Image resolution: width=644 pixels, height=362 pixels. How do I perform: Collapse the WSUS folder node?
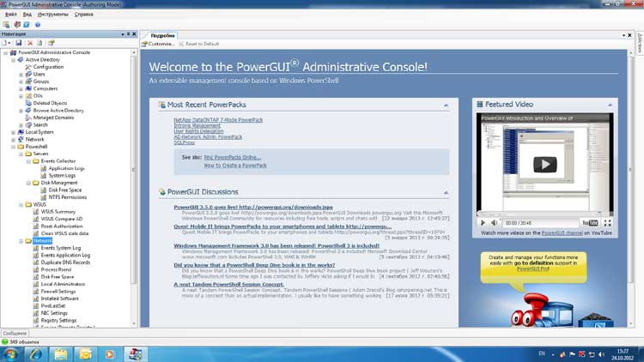point(21,204)
